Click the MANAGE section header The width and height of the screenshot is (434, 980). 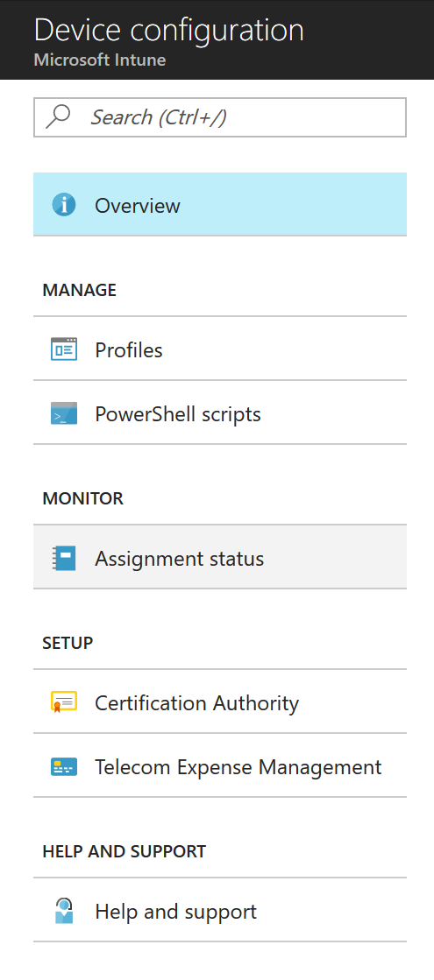click(80, 290)
